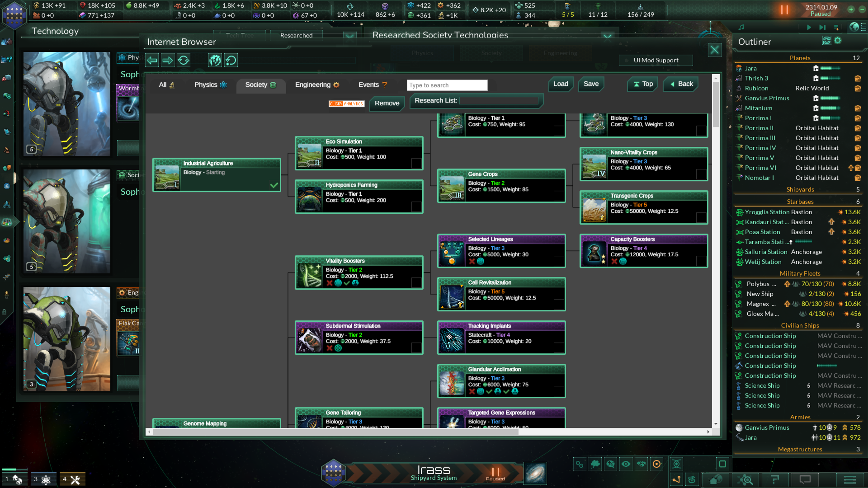Open the music player via the note icon
This screenshot has height=488, width=868.
pos(741,27)
